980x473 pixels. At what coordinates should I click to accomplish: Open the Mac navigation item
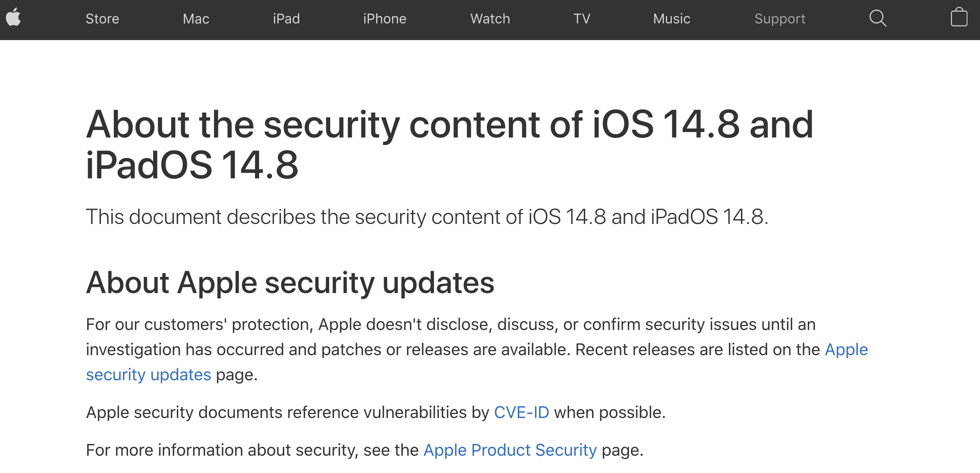coord(196,19)
